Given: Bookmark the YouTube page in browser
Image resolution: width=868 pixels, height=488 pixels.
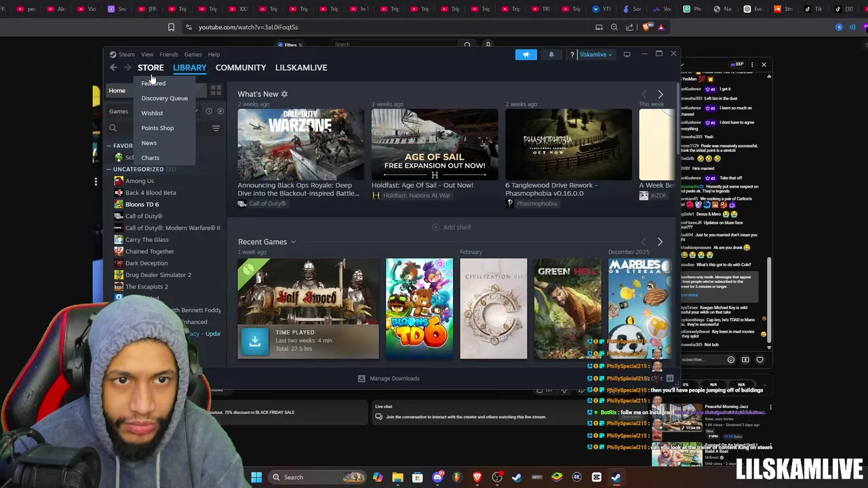Looking at the screenshot, I should (171, 27).
